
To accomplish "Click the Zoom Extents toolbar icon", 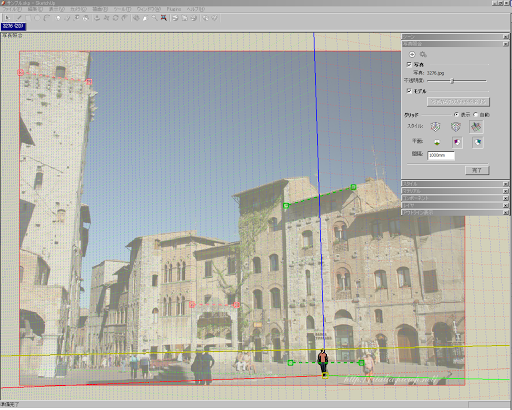I will coord(164,18).
